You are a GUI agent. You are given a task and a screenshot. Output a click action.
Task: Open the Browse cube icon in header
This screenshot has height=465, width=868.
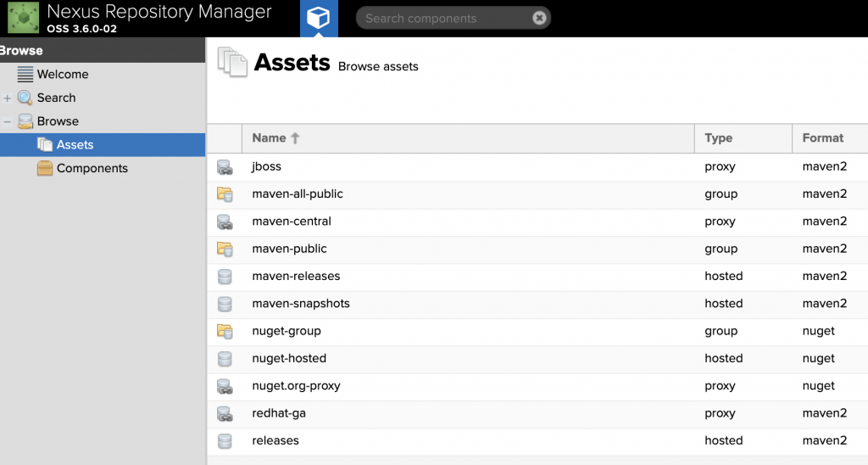319,19
